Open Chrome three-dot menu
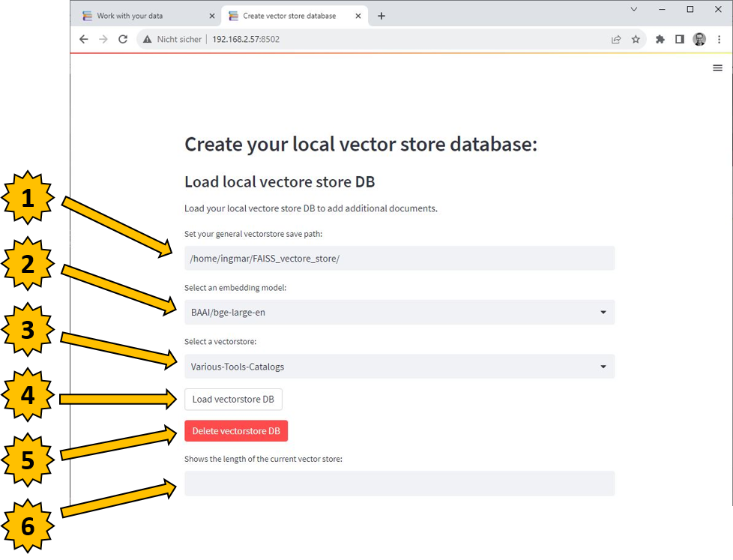The width and height of the screenshot is (733, 560). click(x=719, y=39)
